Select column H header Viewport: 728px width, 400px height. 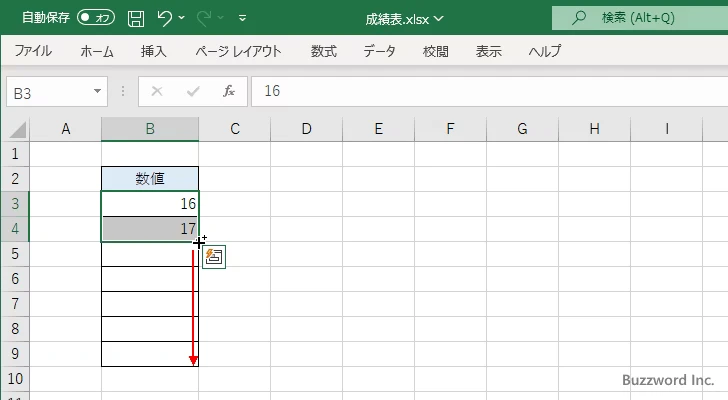594,129
